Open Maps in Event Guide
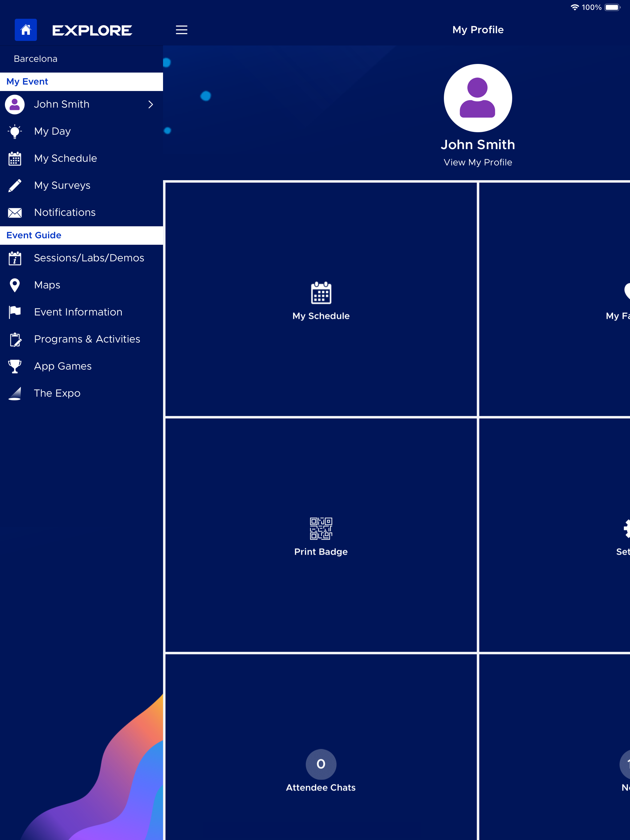Viewport: 630px width, 840px height. tap(81, 285)
